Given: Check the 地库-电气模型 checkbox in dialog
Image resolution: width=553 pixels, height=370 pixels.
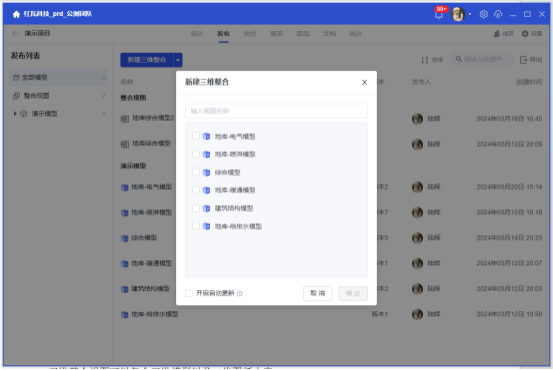Looking at the screenshot, I should [x=196, y=136].
